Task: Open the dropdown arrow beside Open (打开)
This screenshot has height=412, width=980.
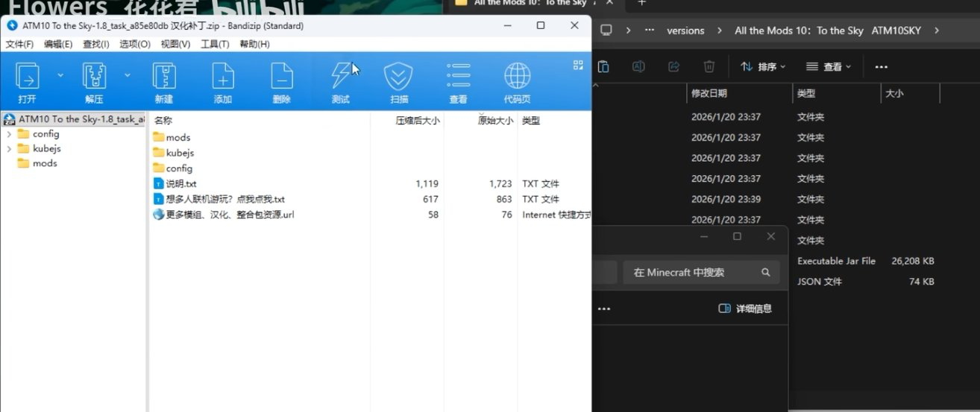Action: pyautogui.click(x=60, y=75)
